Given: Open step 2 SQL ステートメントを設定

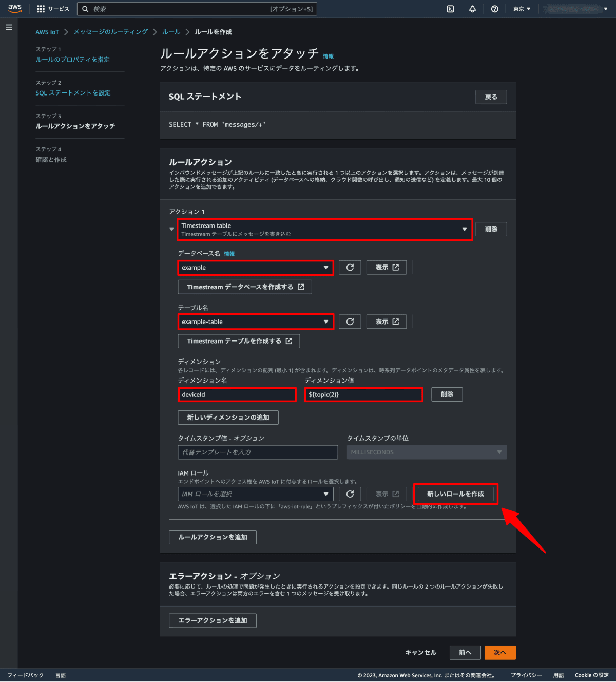Looking at the screenshot, I should click(x=73, y=93).
